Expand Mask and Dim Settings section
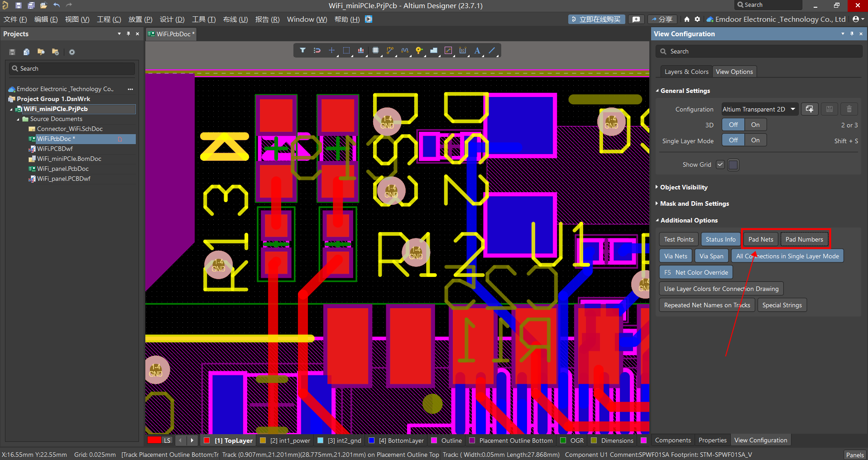Image resolution: width=868 pixels, height=460 pixels. coord(694,203)
